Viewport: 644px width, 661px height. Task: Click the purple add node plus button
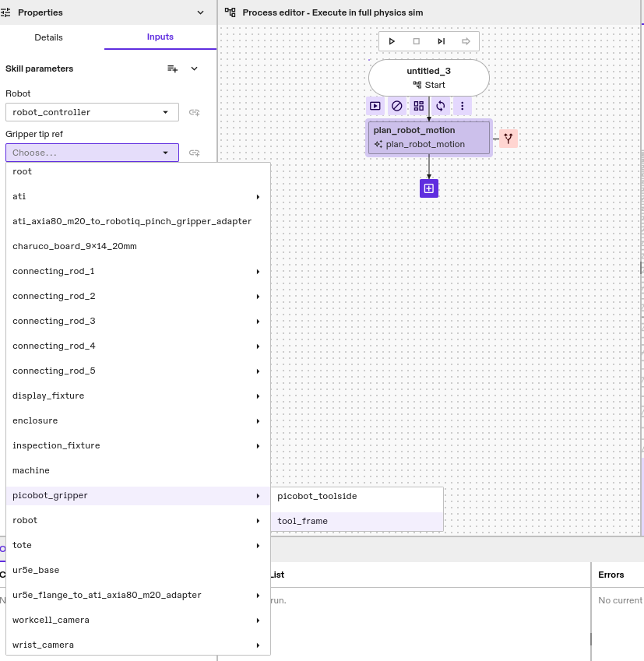coord(429,188)
